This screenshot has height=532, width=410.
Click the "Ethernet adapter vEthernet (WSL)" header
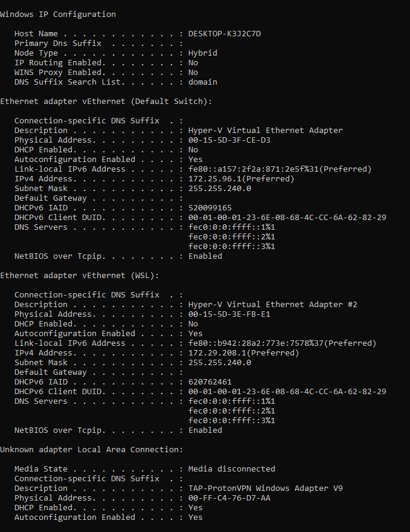[x=79, y=276]
